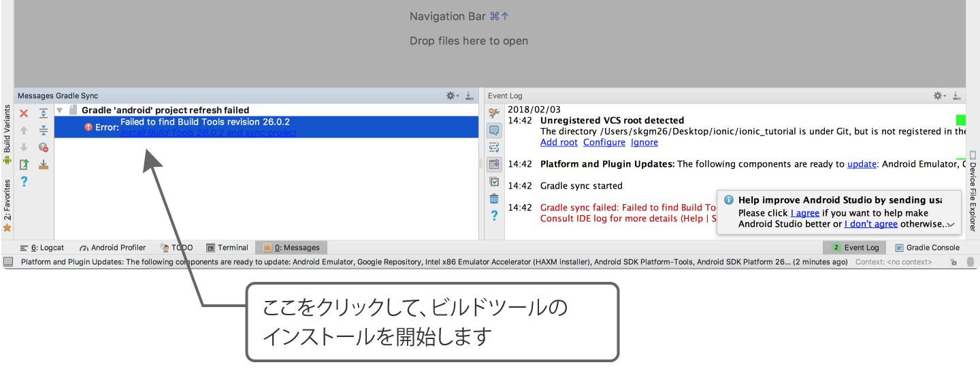Click Install Build Tools 26.0.2 and sync project
Image resolution: width=980 pixels, height=384 pixels.
(208, 133)
